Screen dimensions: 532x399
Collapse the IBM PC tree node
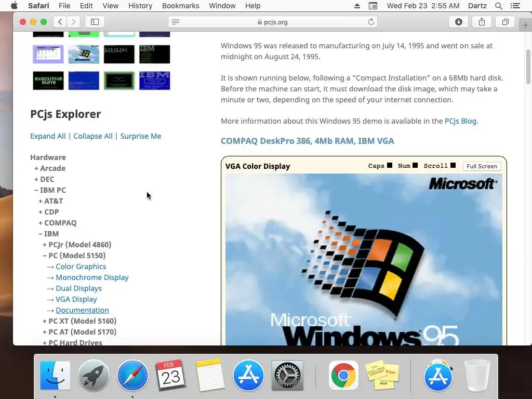[50, 190]
